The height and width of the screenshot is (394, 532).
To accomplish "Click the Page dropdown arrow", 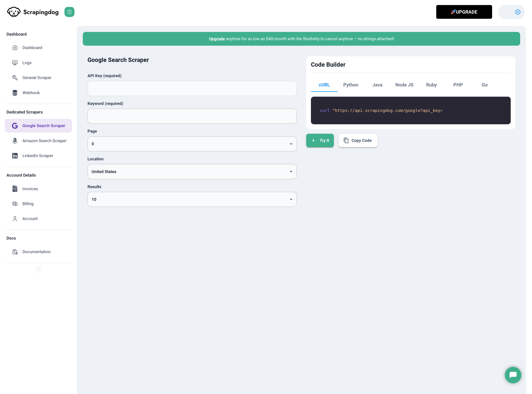I will click(291, 144).
